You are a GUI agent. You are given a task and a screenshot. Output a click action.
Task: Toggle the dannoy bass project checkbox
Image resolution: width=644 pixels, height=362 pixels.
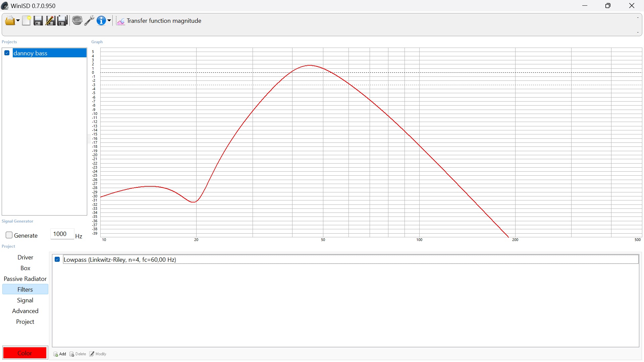[x=6, y=53]
